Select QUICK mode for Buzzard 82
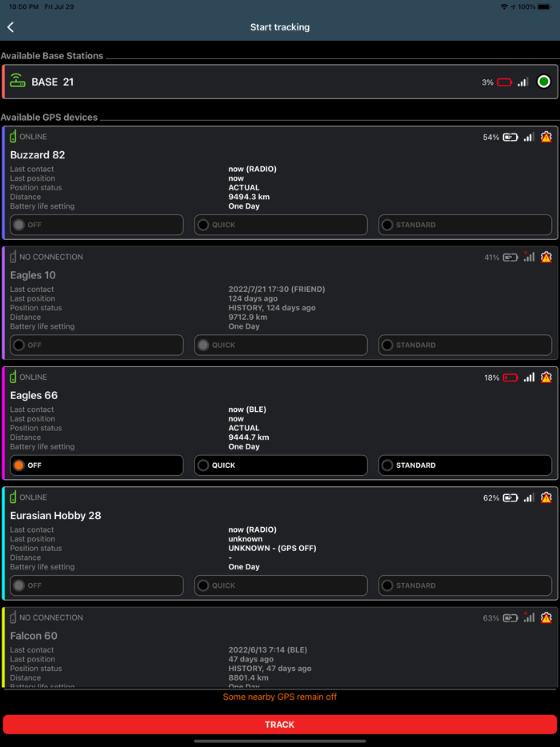The height and width of the screenshot is (747, 560). coord(281,225)
